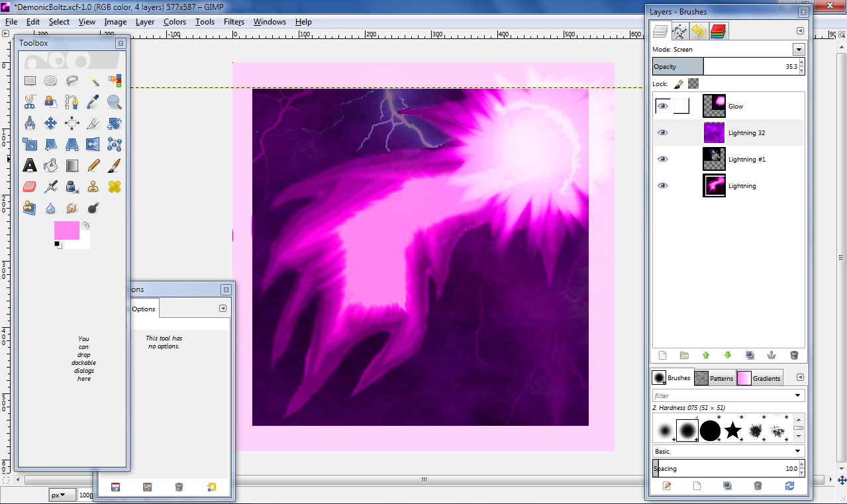Choose the Foreground Select tool
The image size is (847, 504).
coord(50,102)
